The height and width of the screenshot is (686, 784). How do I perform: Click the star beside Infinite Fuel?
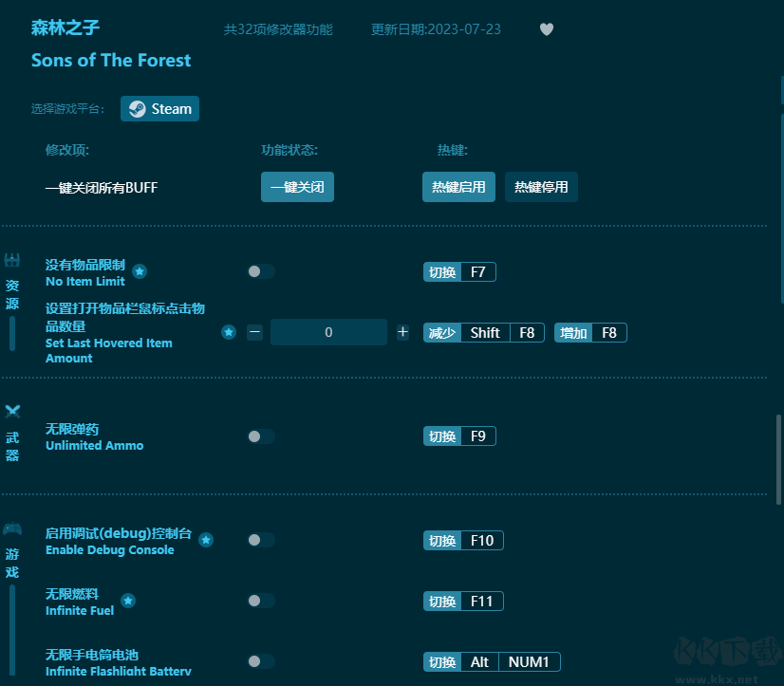point(128,601)
